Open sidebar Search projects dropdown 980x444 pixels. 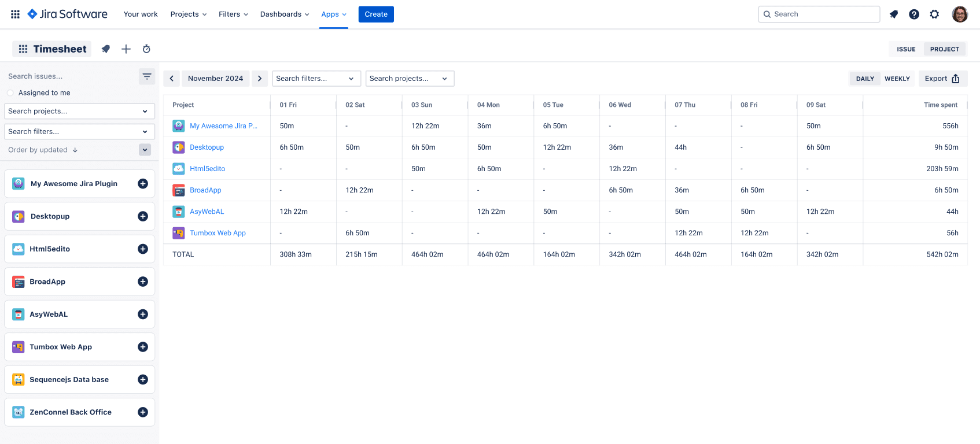pos(80,111)
